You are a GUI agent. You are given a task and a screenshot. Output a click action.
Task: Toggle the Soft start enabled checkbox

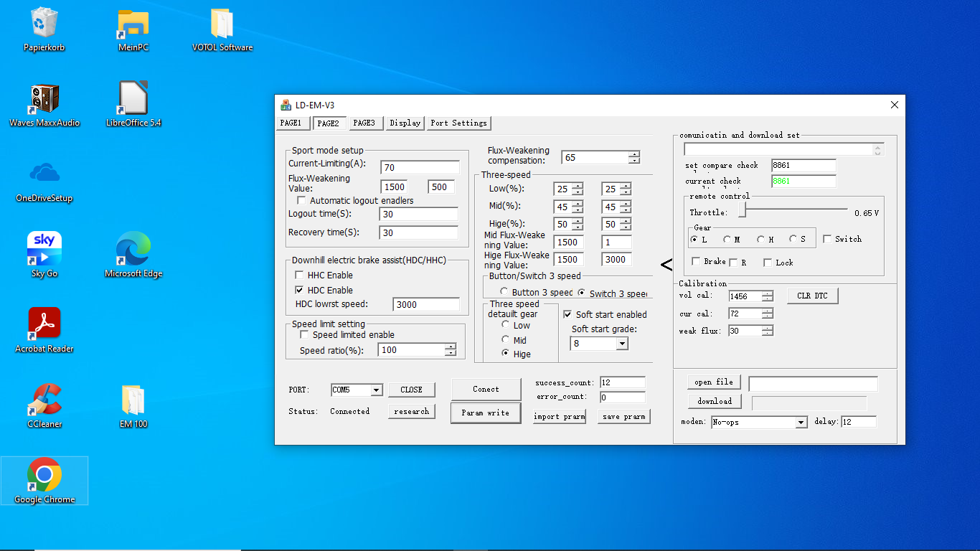click(567, 314)
